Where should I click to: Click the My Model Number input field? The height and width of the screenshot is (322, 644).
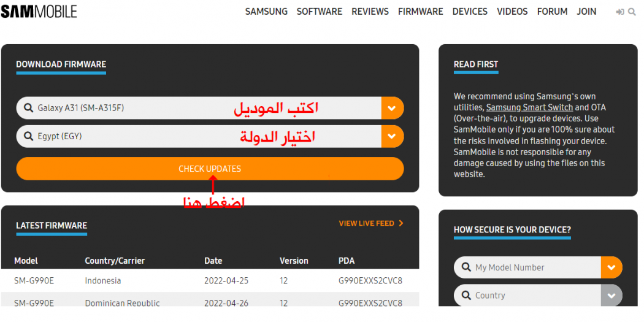(527, 267)
